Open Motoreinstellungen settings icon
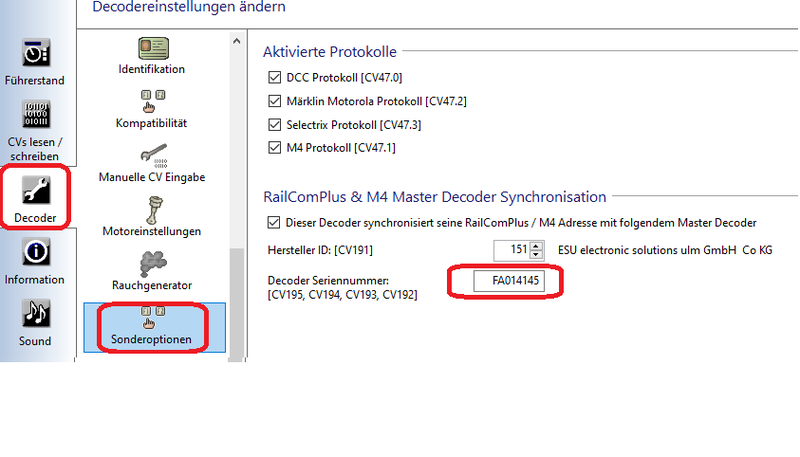The image size is (800, 457). click(x=151, y=208)
